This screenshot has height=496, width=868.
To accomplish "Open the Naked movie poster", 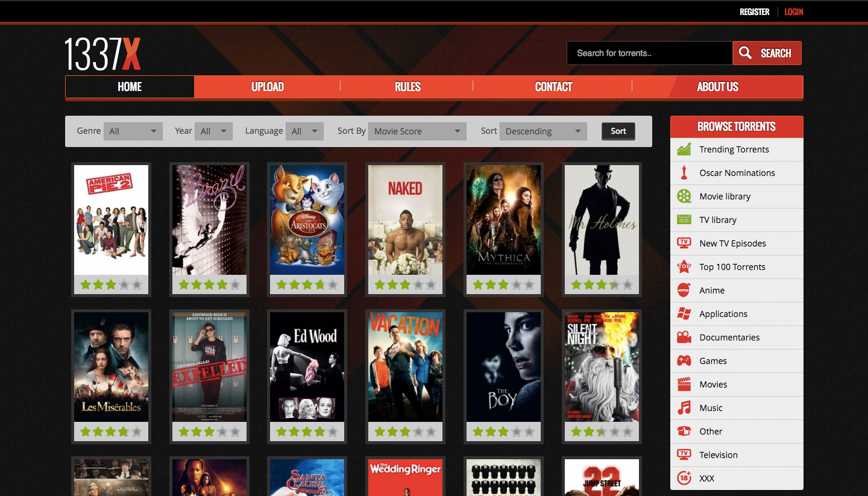I will (405, 220).
